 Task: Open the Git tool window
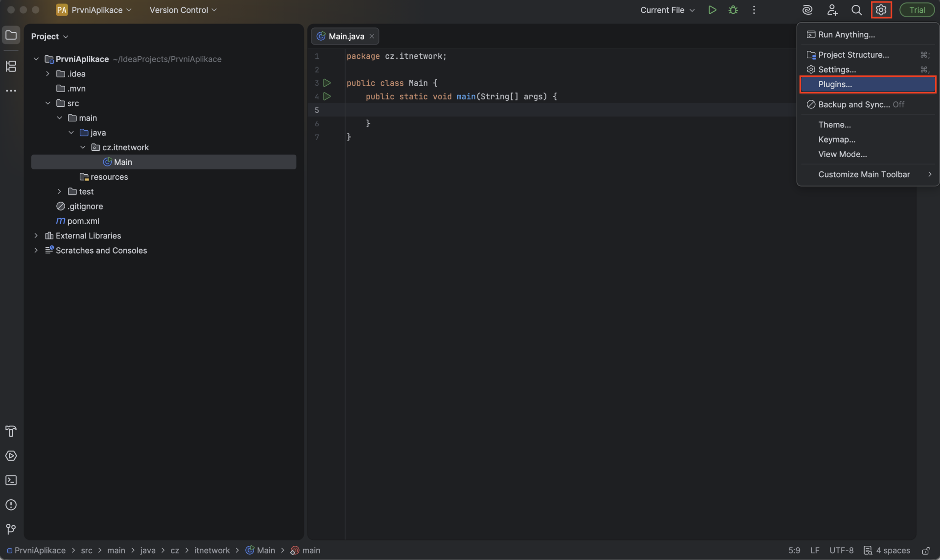click(x=11, y=529)
